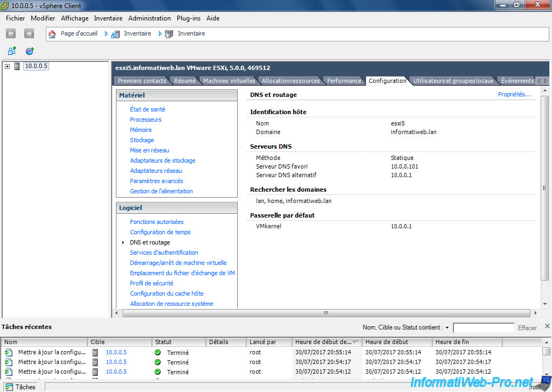Open the État de santé link
Image resolution: width=552 pixels, height=392 pixels.
(x=148, y=109)
